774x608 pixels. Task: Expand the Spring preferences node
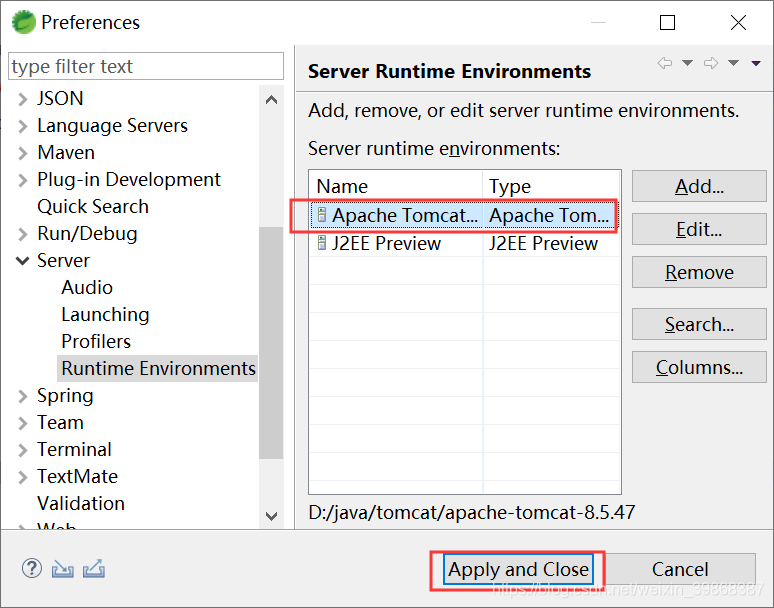point(22,396)
